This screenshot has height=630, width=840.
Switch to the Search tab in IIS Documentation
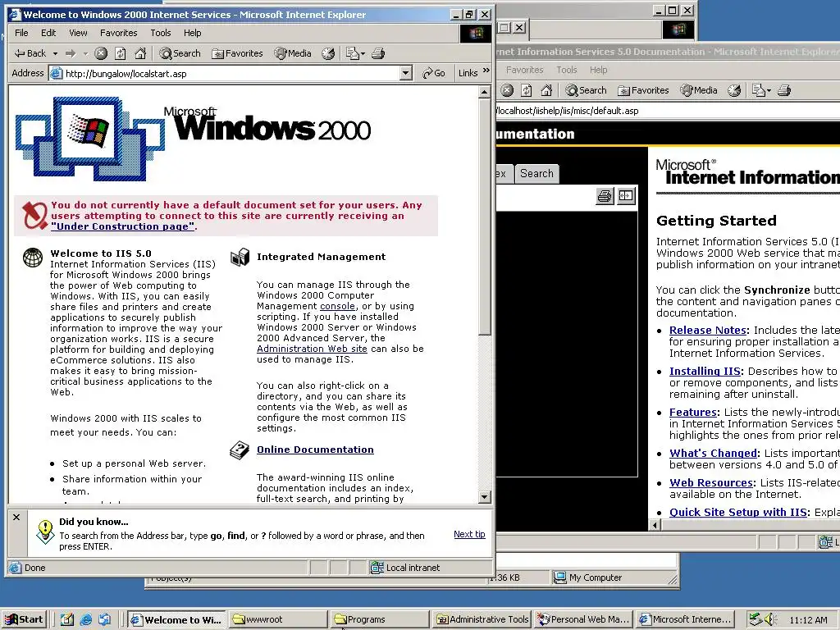click(x=536, y=174)
